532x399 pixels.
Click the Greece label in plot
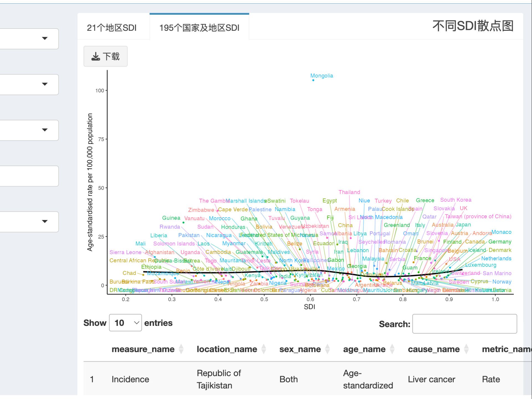pos(425,200)
